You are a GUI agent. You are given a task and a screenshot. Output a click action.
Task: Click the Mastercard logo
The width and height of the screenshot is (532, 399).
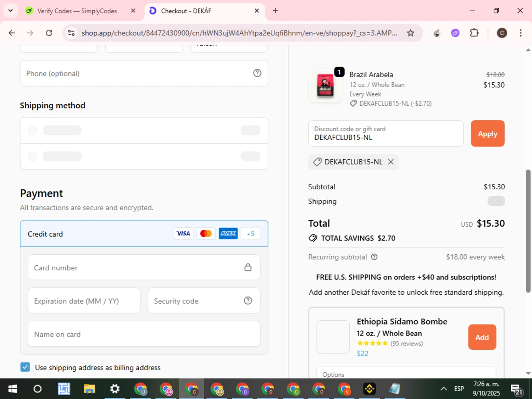coord(206,233)
